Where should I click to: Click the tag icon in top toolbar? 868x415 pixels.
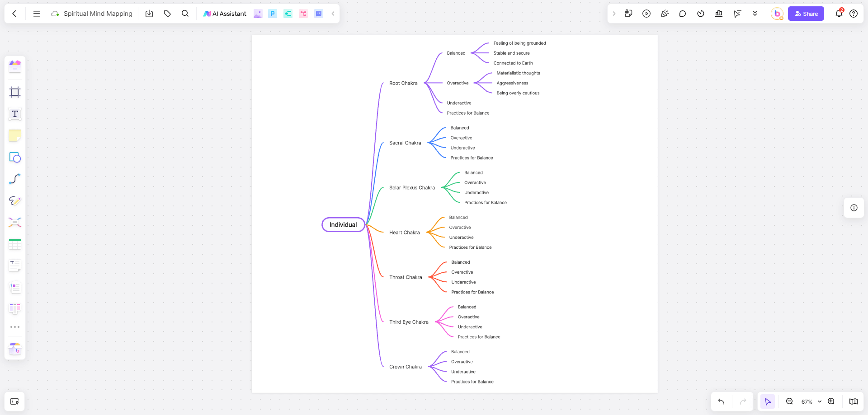click(167, 14)
